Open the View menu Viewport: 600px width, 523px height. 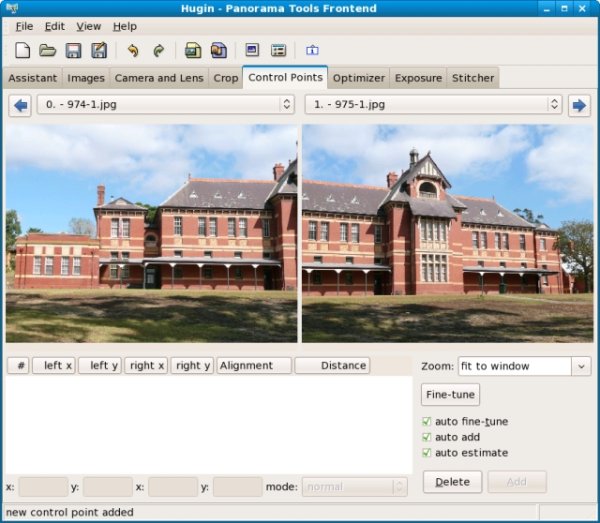(x=89, y=26)
